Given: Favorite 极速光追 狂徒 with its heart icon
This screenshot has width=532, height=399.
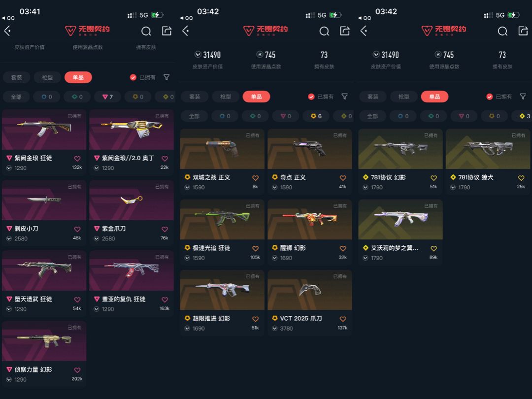Looking at the screenshot, I should pyautogui.click(x=256, y=248).
